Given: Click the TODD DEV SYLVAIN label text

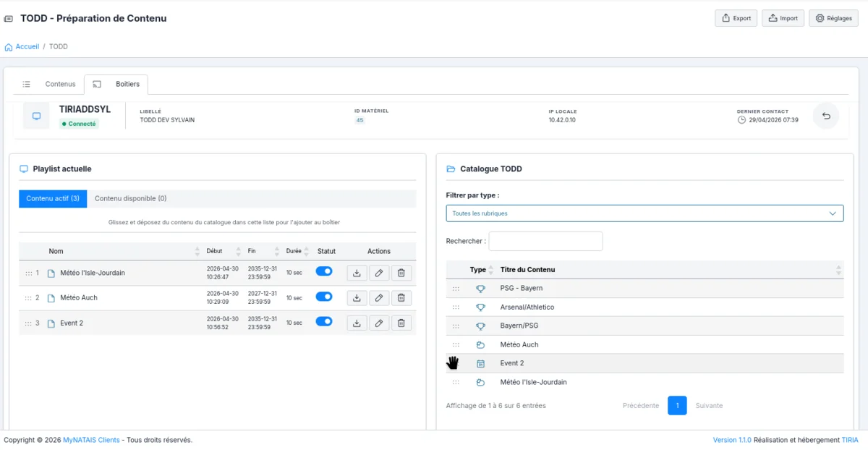Looking at the screenshot, I should pyautogui.click(x=167, y=120).
